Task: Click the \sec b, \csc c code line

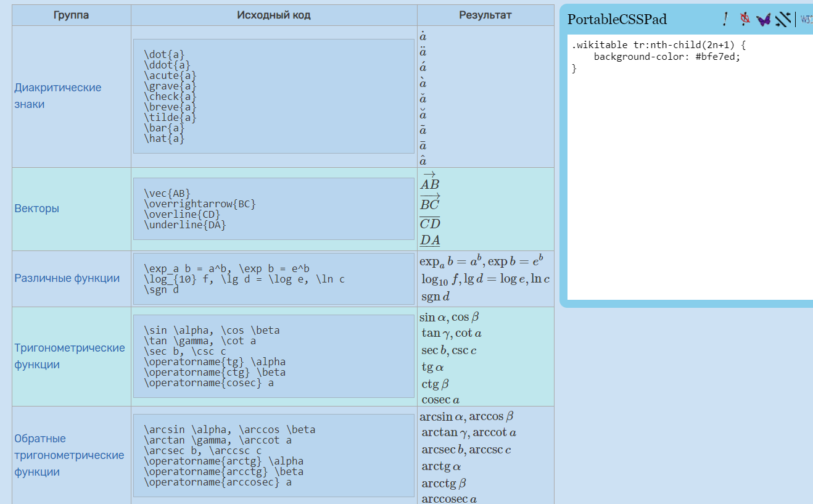Action: pyautogui.click(x=185, y=352)
